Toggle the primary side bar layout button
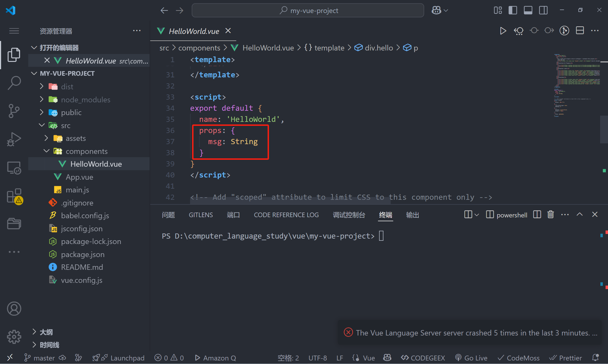This screenshot has width=608, height=364. [513, 11]
